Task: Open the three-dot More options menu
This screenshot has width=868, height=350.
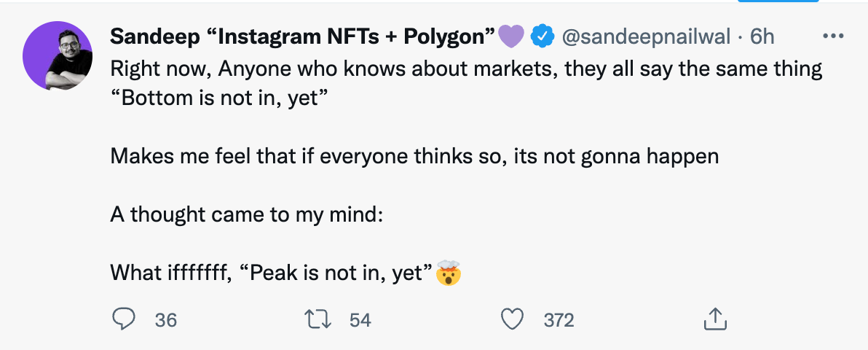Action: (x=832, y=36)
